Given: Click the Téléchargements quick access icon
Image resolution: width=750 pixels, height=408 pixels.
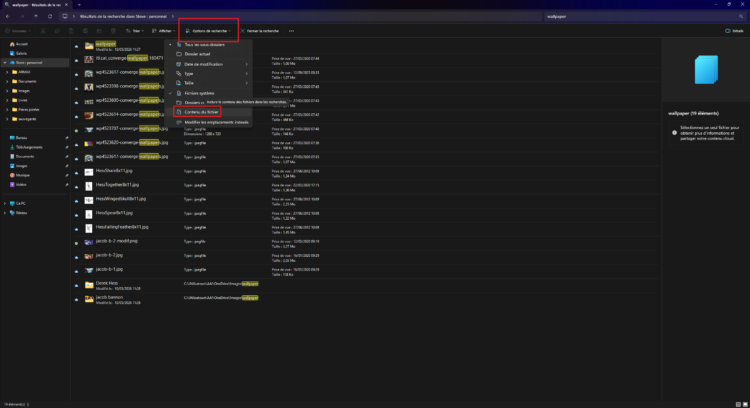Looking at the screenshot, I should (12, 147).
